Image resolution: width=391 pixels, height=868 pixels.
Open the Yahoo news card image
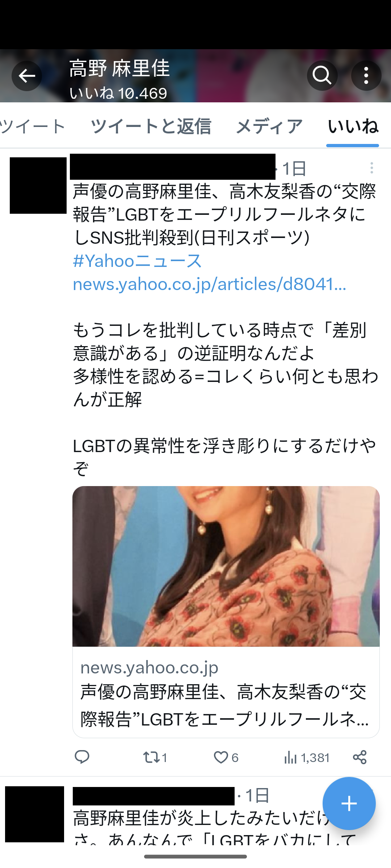226,566
